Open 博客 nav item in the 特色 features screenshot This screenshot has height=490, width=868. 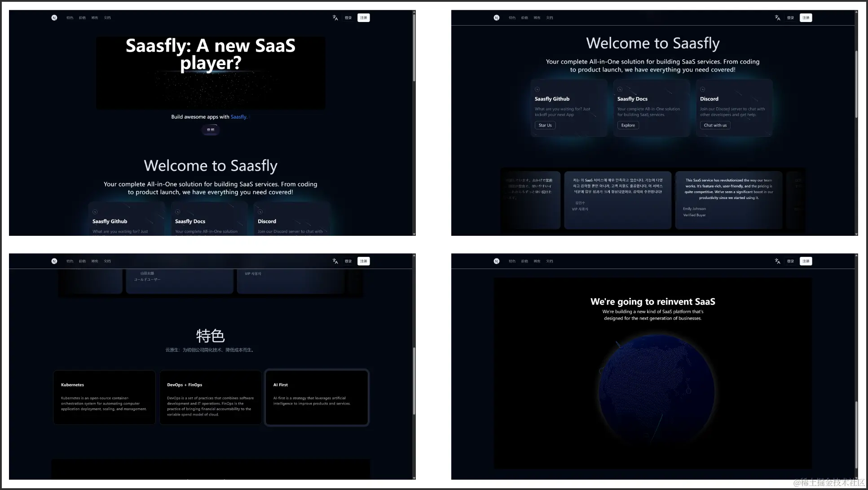[95, 261]
